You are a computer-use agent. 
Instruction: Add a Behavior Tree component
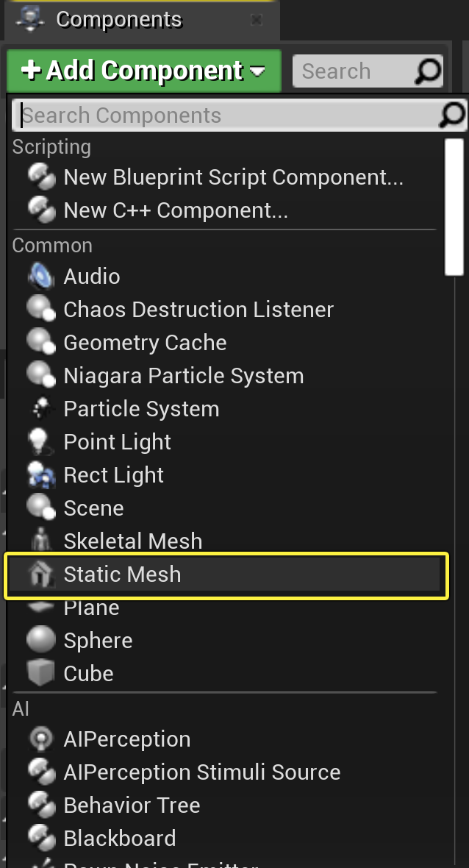132,805
